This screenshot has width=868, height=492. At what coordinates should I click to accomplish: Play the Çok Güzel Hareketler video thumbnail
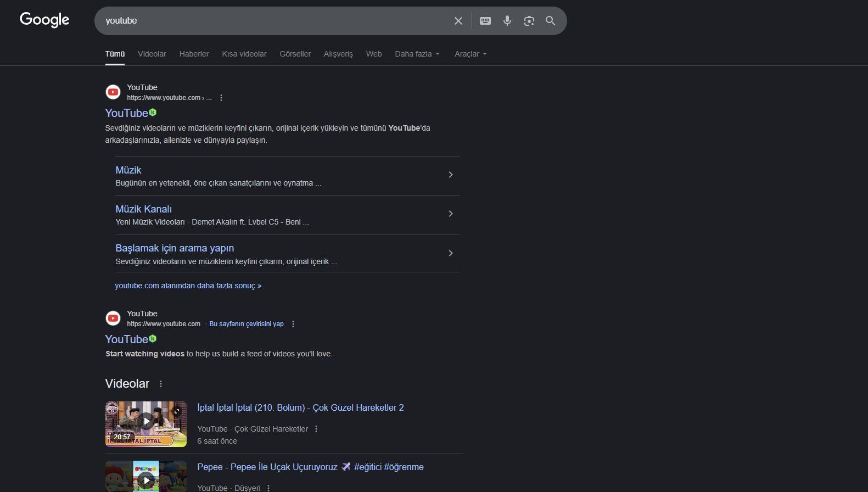point(146,424)
